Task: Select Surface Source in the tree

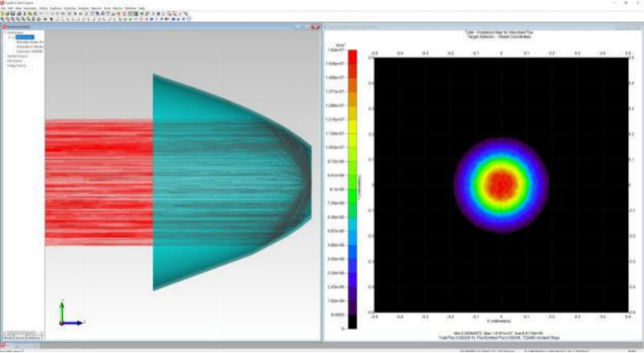Action: click(17, 56)
